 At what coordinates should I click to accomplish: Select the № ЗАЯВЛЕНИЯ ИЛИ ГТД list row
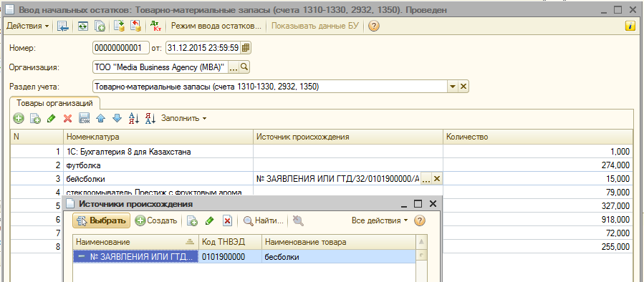point(244,257)
